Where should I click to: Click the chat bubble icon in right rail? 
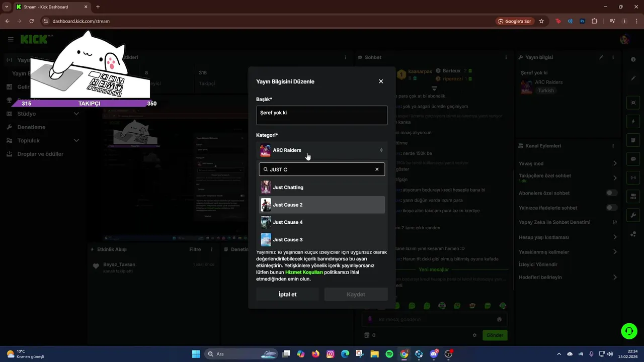(633, 159)
